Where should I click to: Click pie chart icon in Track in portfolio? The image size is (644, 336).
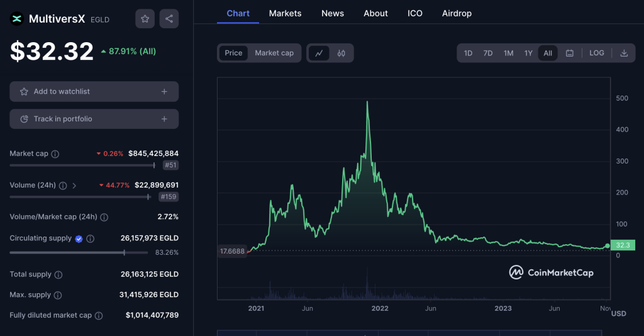click(25, 119)
